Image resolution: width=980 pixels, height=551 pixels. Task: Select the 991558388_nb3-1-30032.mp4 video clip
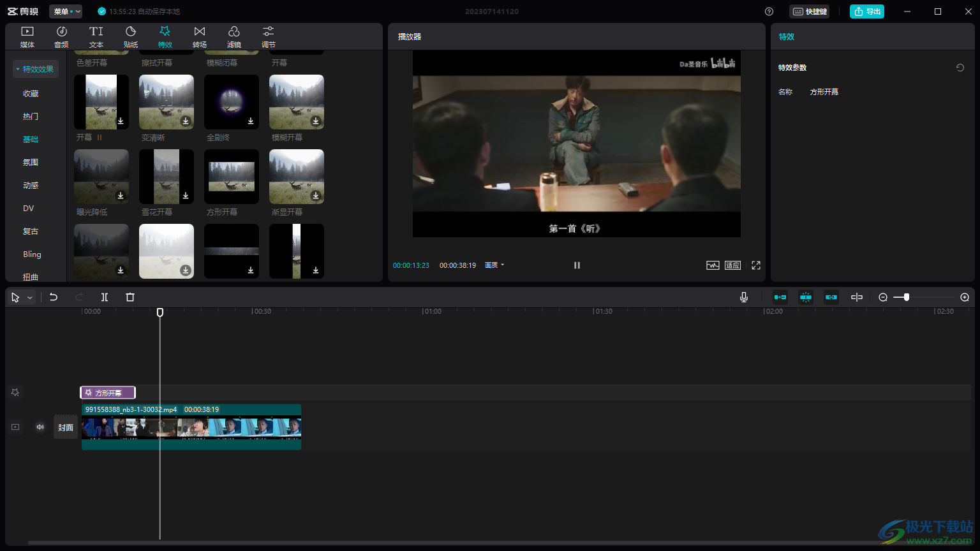[x=191, y=427]
